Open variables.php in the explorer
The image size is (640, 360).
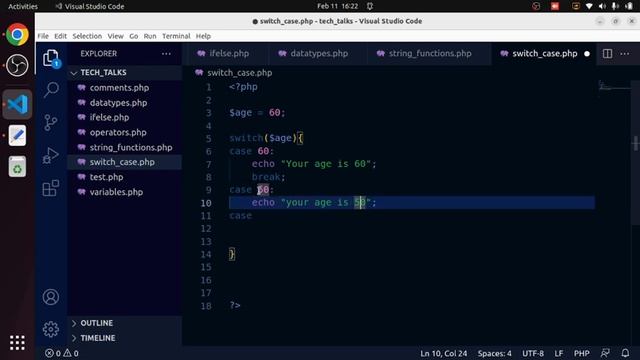(x=124, y=192)
